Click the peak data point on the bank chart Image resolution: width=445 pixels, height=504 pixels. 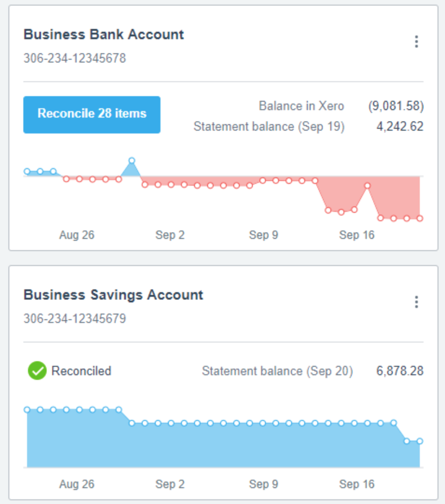[x=132, y=160]
